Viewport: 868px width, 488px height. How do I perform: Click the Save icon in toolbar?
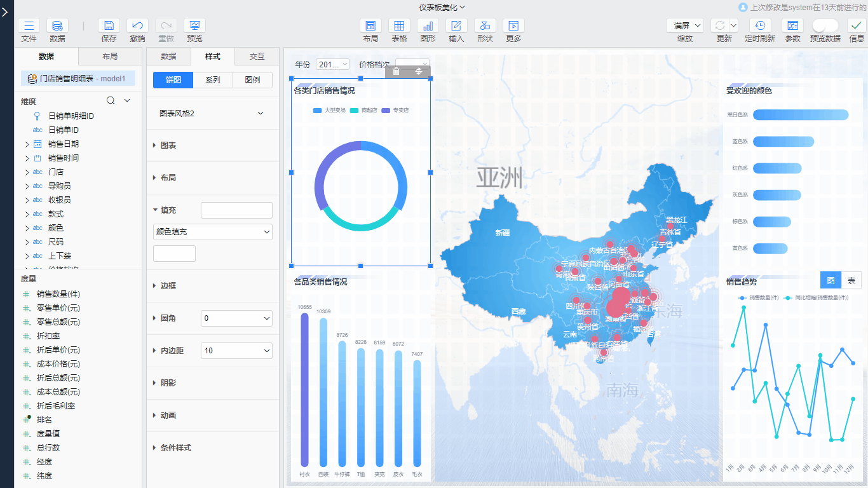[x=109, y=26]
